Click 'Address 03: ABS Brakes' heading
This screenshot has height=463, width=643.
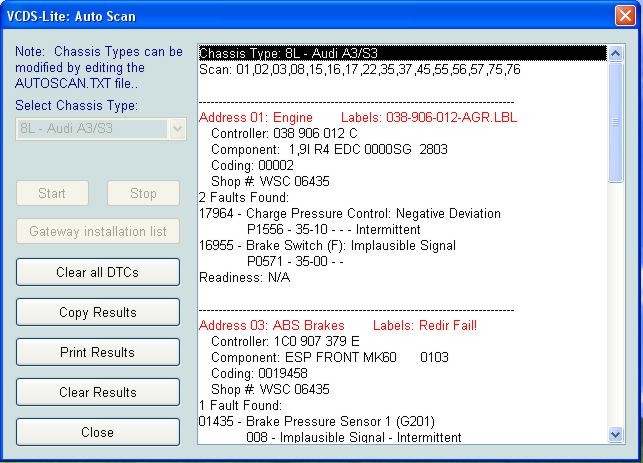pos(272,326)
